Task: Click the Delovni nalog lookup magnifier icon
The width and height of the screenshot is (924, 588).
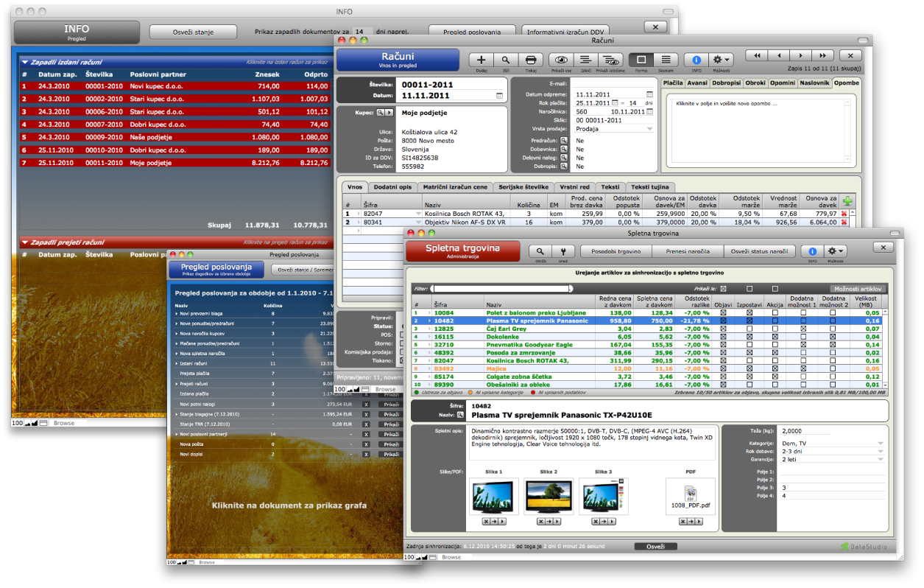Action: 563,157
